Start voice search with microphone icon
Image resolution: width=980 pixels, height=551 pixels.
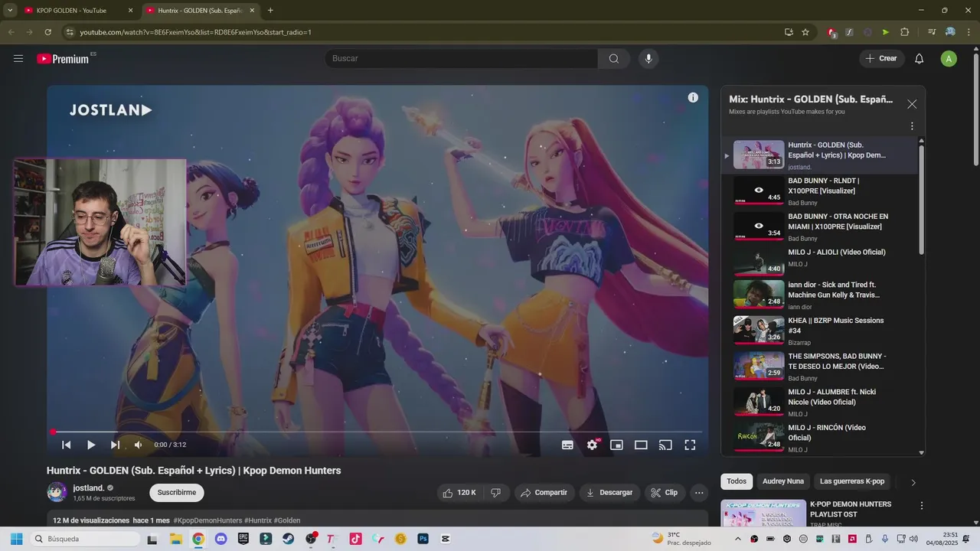648,59
